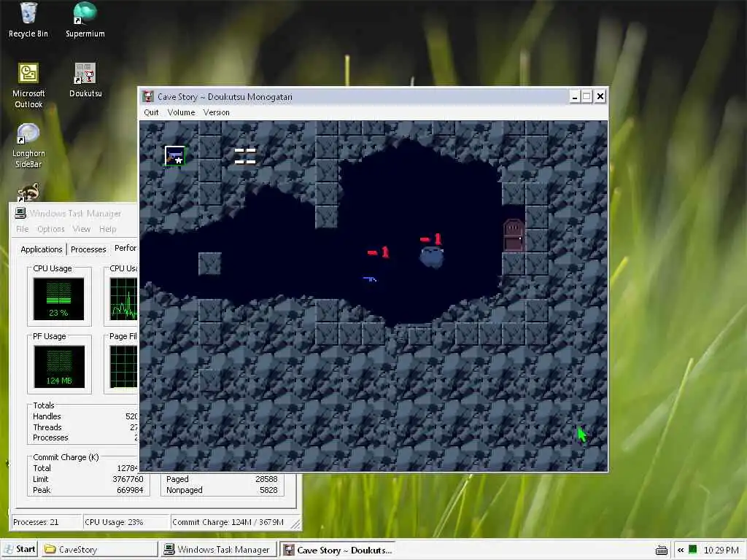
Task: Switch to the Processes tab
Action: click(88, 249)
